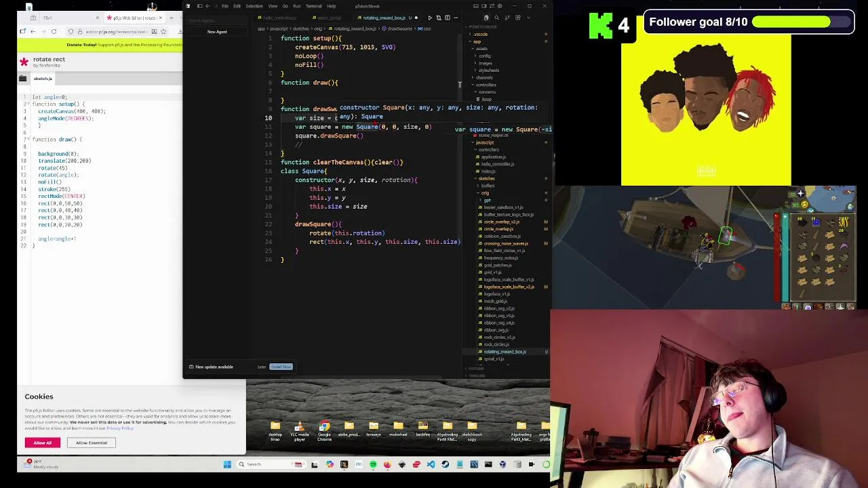The height and width of the screenshot is (488, 868).
Task: Open the Cursor settings gear in the title bar
Action: tap(500, 6)
